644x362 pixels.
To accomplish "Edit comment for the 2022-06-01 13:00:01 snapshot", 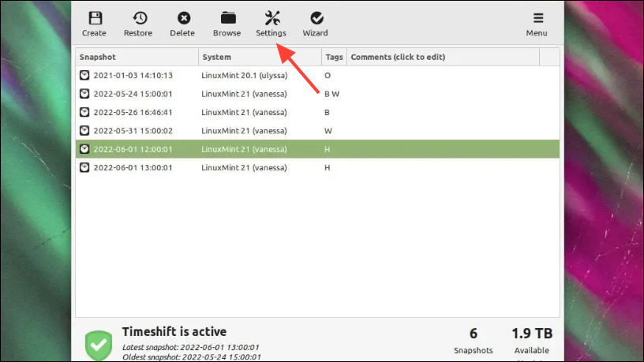I will point(444,168).
